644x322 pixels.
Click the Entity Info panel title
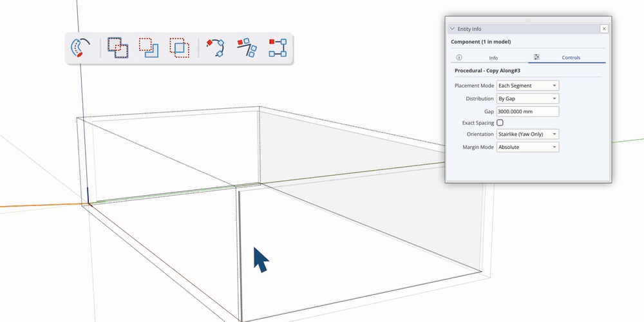click(469, 29)
